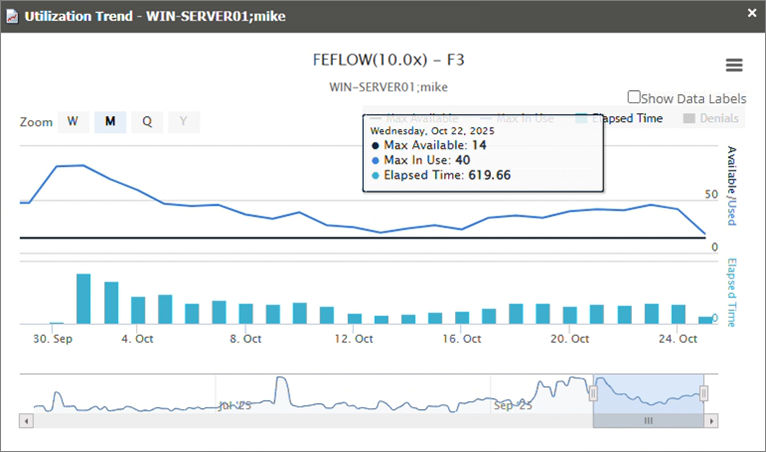
Task: Set zoom range to M (month)
Action: [x=110, y=122]
